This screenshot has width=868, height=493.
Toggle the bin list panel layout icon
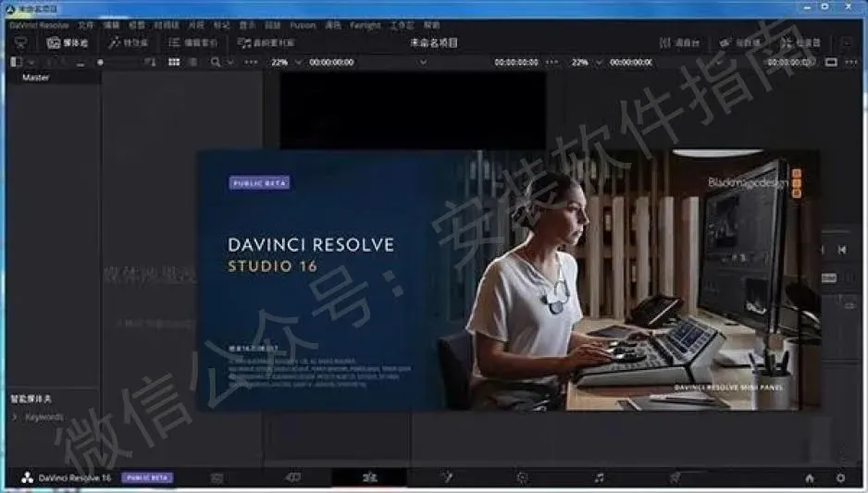click(x=16, y=62)
